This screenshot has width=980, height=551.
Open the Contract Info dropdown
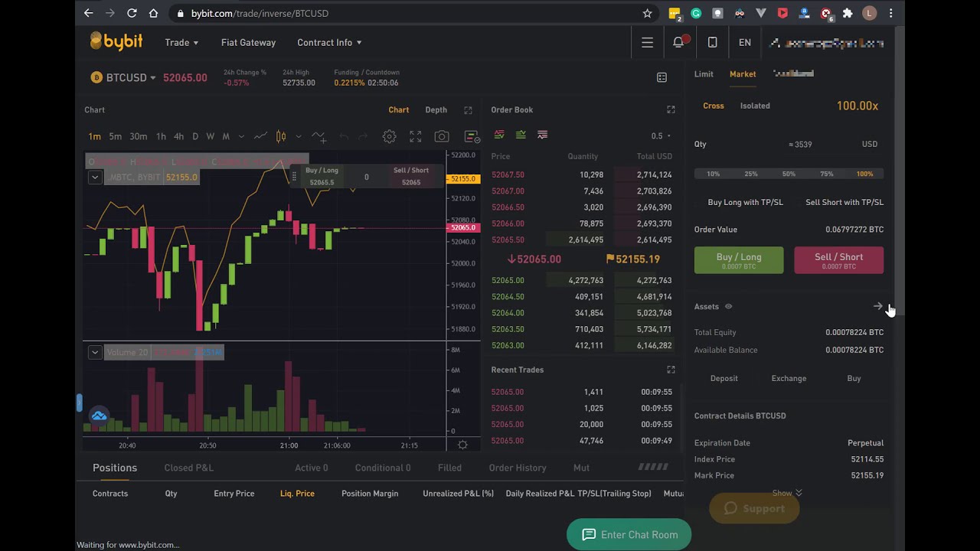(x=329, y=42)
